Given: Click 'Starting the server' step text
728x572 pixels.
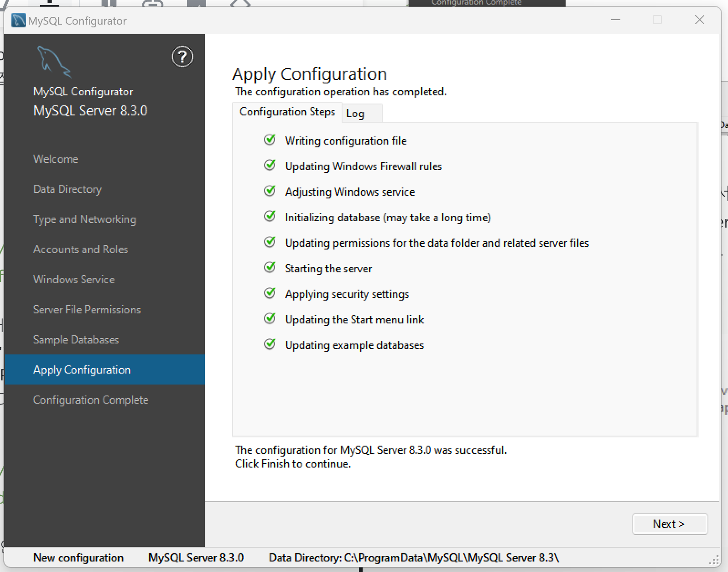Looking at the screenshot, I should coord(328,269).
